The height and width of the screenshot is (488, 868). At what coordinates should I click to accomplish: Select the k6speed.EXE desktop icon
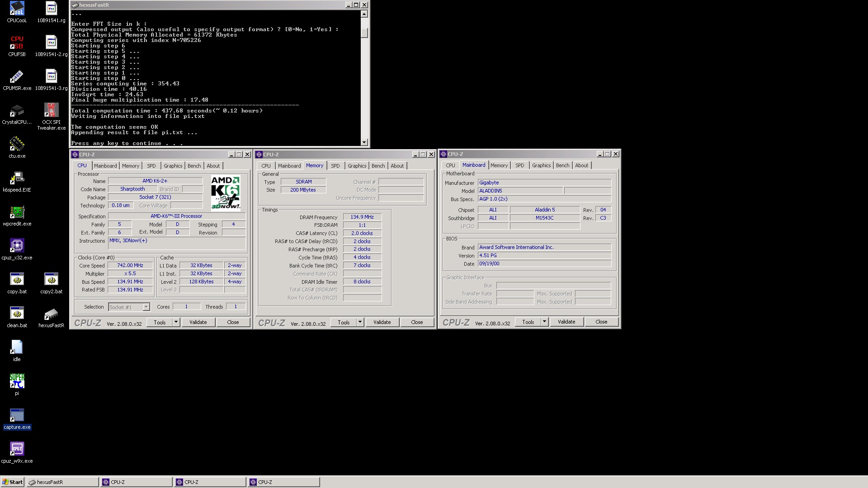pyautogui.click(x=17, y=182)
